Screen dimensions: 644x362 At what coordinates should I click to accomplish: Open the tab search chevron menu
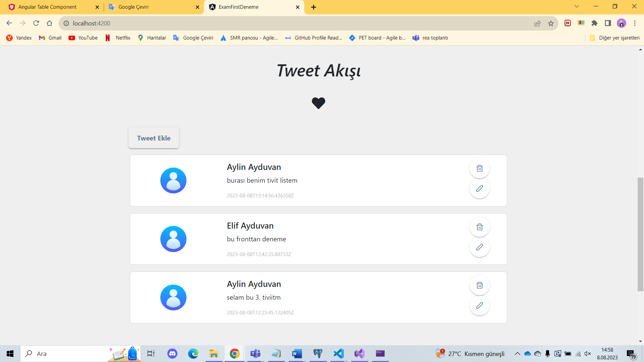point(577,6)
